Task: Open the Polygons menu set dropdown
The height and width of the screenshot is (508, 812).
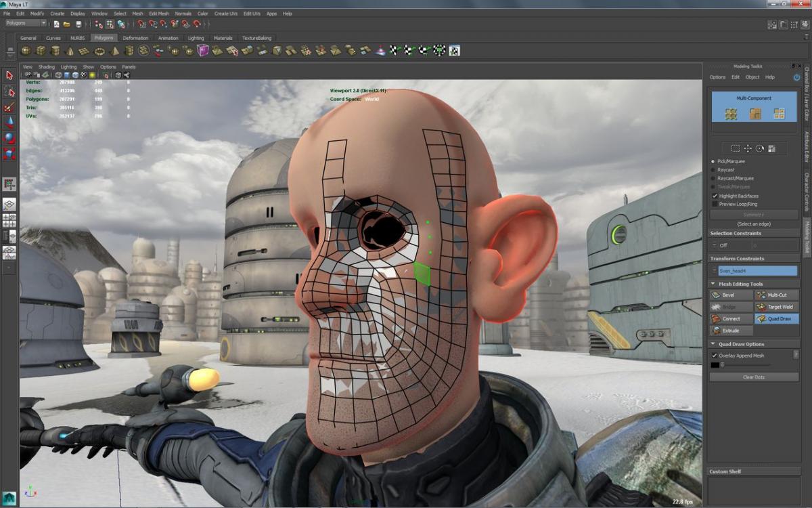Action: [26, 23]
